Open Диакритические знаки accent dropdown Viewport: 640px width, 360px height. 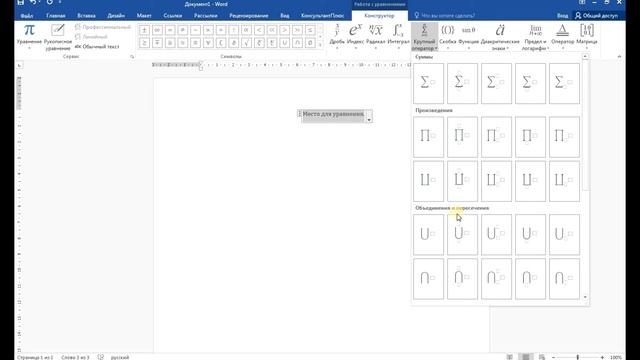coord(500,37)
